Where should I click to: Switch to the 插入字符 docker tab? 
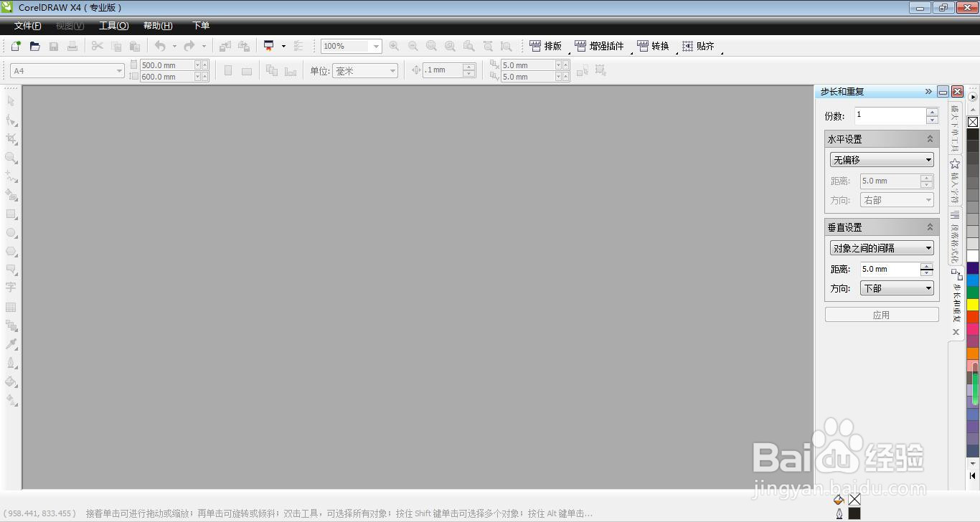coord(955,179)
